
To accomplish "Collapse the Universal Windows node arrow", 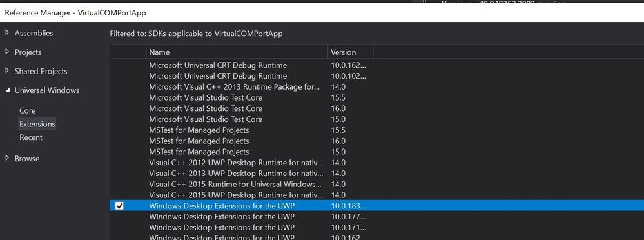I will point(7,90).
